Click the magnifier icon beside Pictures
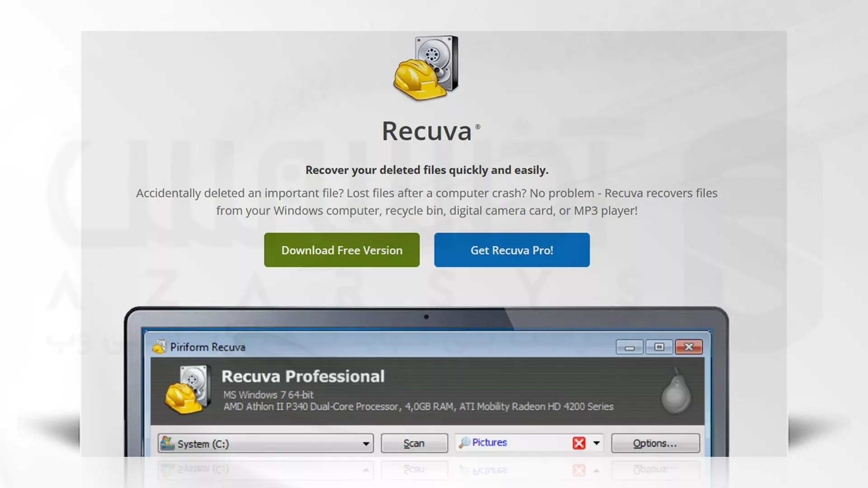 (464, 443)
